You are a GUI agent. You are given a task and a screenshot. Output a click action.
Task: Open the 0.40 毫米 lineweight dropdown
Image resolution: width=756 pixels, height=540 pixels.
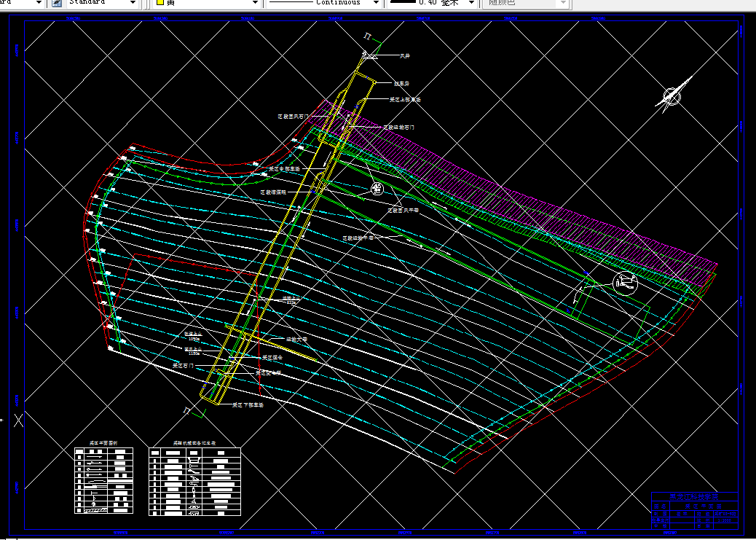pyautogui.click(x=472, y=3)
